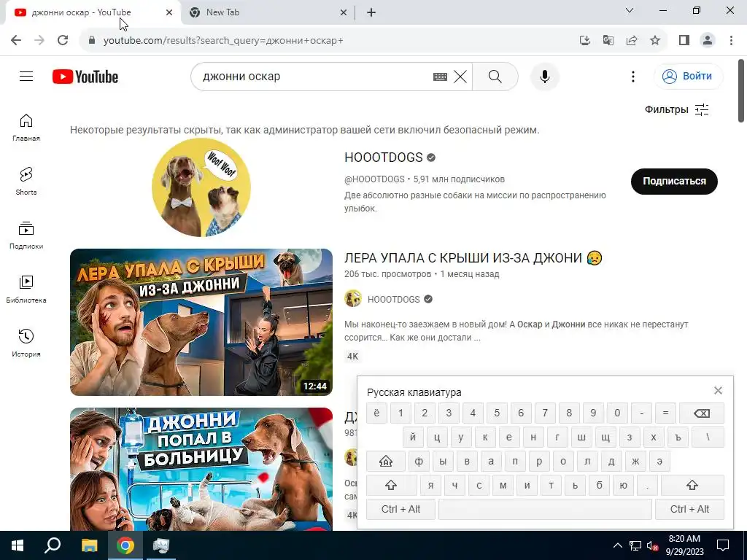
Task: Go back with the browser back arrow
Action: pos(16,41)
